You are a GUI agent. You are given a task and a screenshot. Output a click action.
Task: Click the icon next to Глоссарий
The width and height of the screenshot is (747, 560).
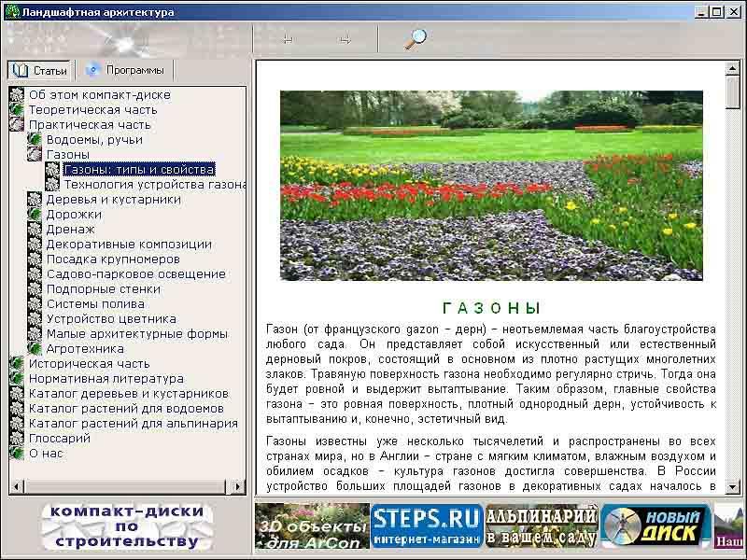[x=17, y=439]
